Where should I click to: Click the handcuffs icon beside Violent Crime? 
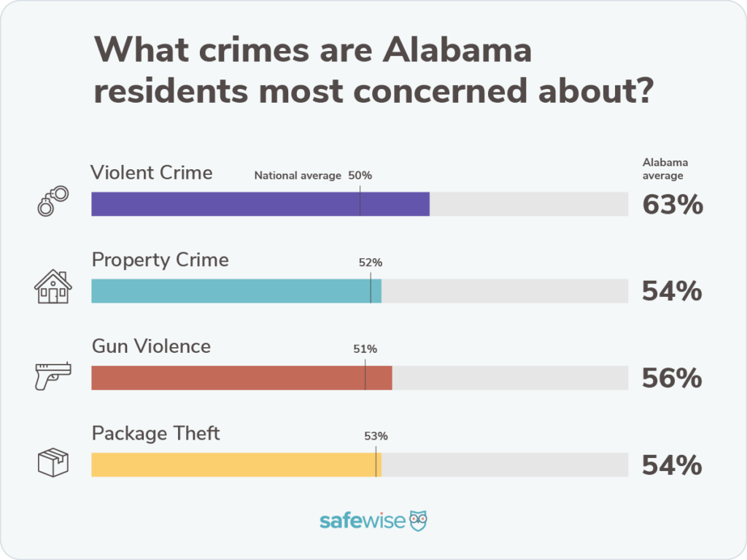point(53,200)
